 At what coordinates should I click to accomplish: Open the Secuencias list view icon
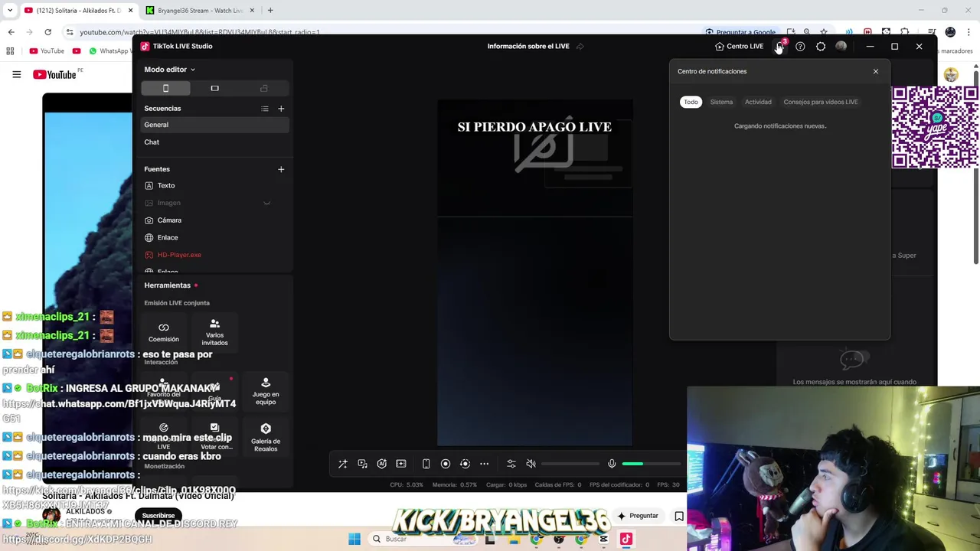point(265,109)
